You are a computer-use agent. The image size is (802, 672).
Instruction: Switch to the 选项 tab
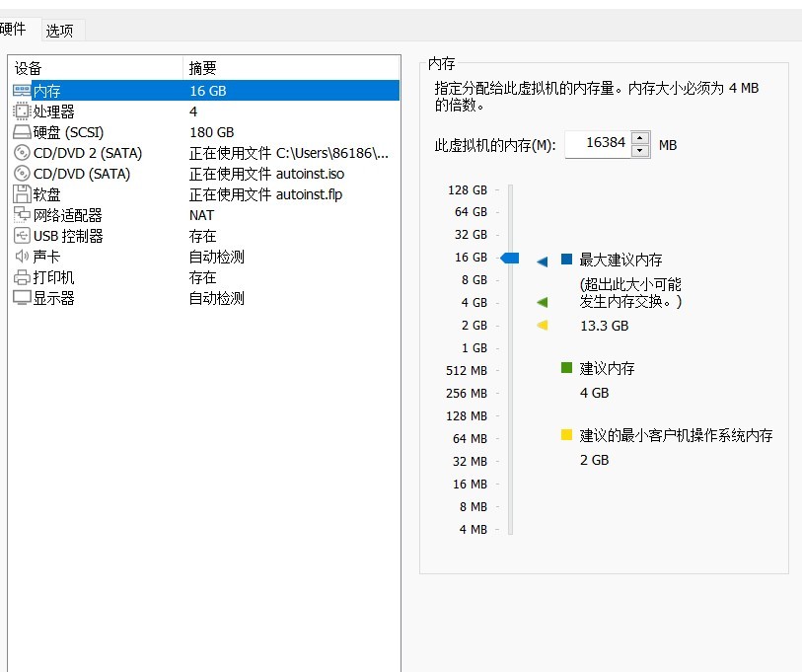click(59, 31)
